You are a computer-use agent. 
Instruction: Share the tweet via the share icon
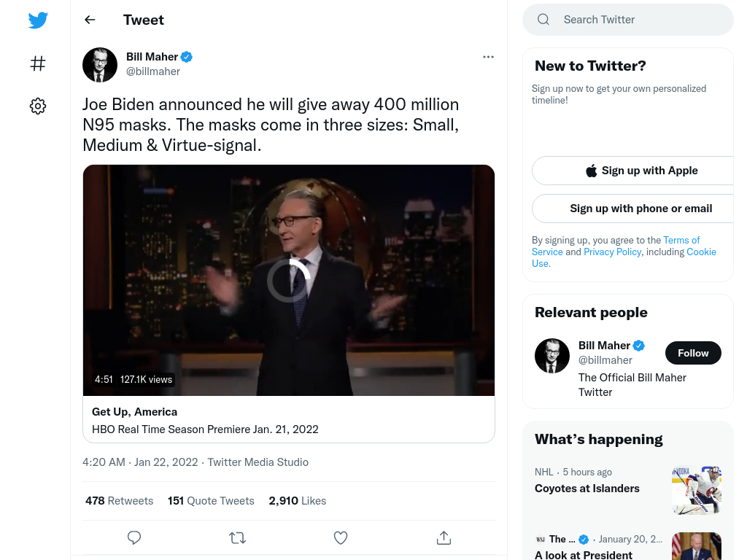(x=444, y=537)
